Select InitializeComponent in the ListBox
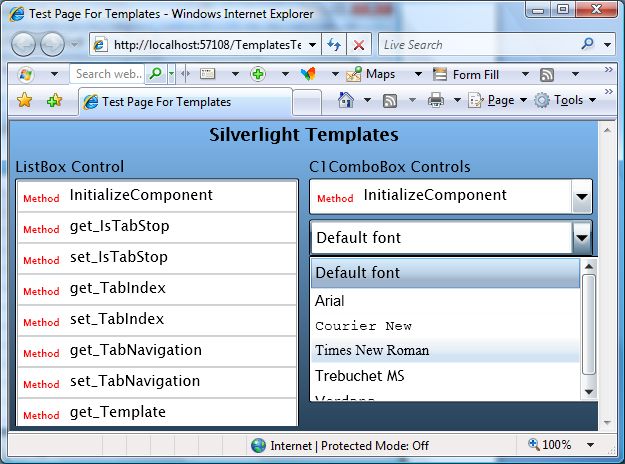625x464 pixels. point(157,195)
